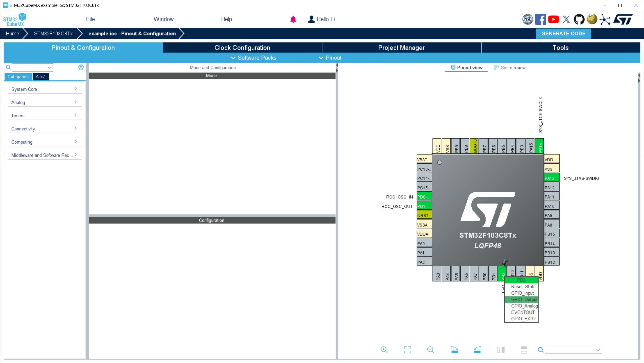Toggle the vertical split view icon
Screen dimensions: 644x363
point(501,349)
